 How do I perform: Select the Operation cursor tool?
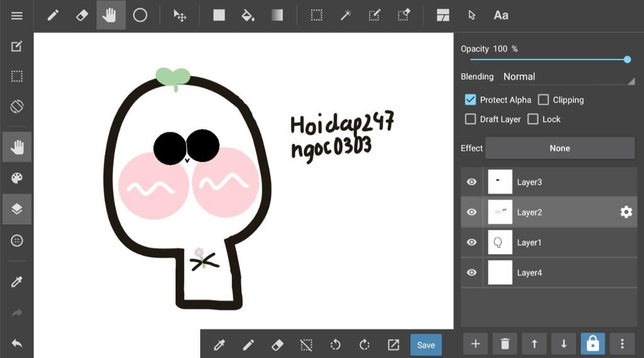[472, 16]
